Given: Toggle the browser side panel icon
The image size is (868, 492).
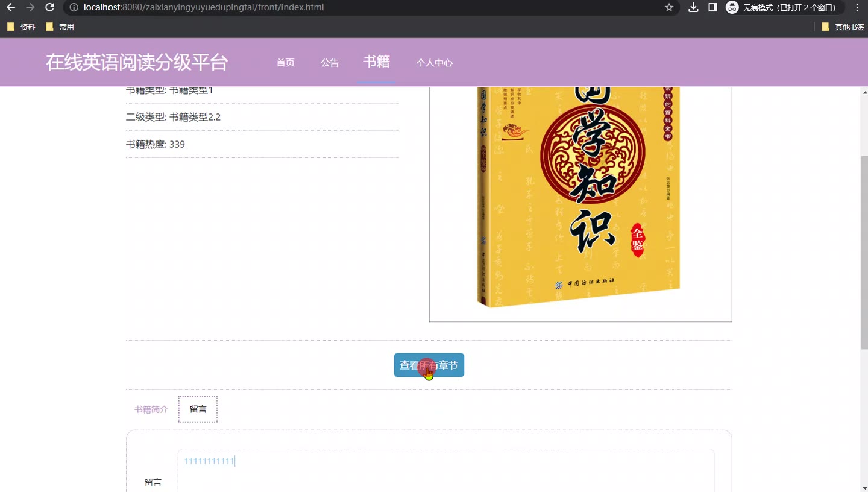Looking at the screenshot, I should pos(712,7).
